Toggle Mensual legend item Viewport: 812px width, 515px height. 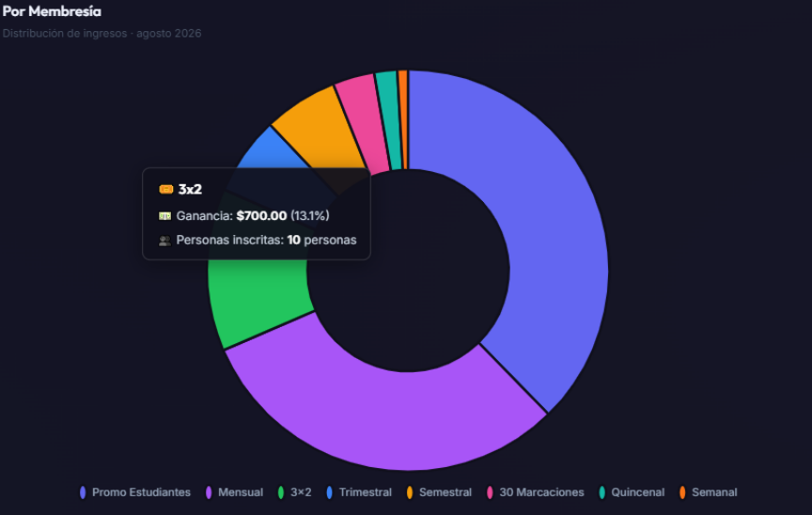235,492
